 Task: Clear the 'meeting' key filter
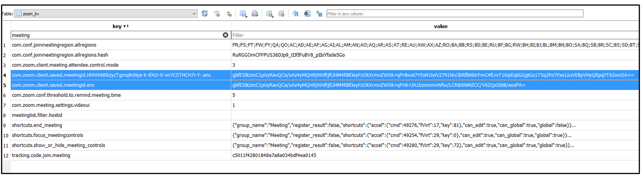(226, 35)
